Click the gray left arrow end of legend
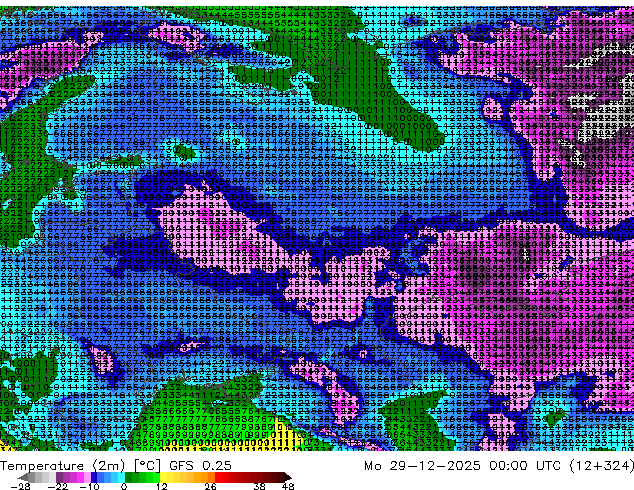Image resolution: width=634 pixels, height=490 pixels. click(23, 477)
